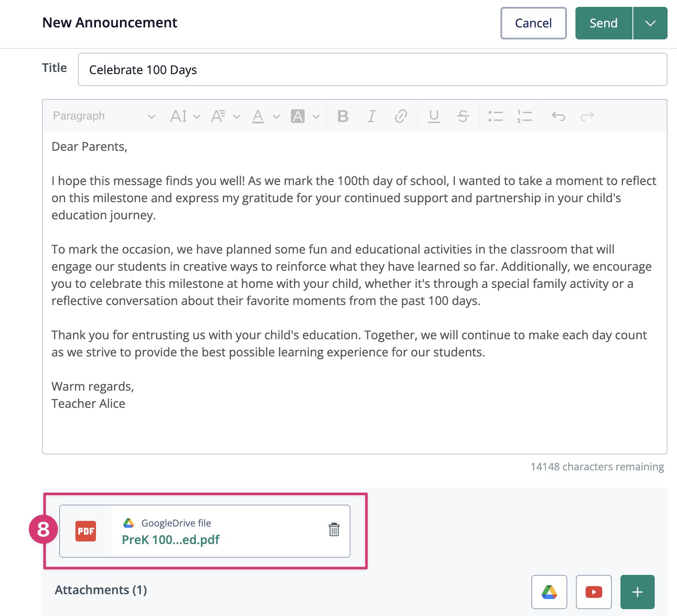Image resolution: width=677 pixels, height=616 pixels.
Task: Click into the Title input field
Action: pyautogui.click(x=372, y=69)
